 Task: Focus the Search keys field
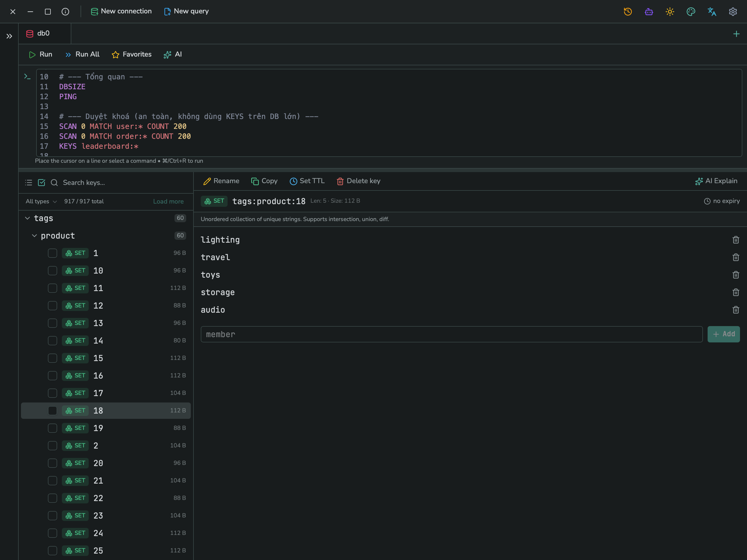(x=127, y=183)
